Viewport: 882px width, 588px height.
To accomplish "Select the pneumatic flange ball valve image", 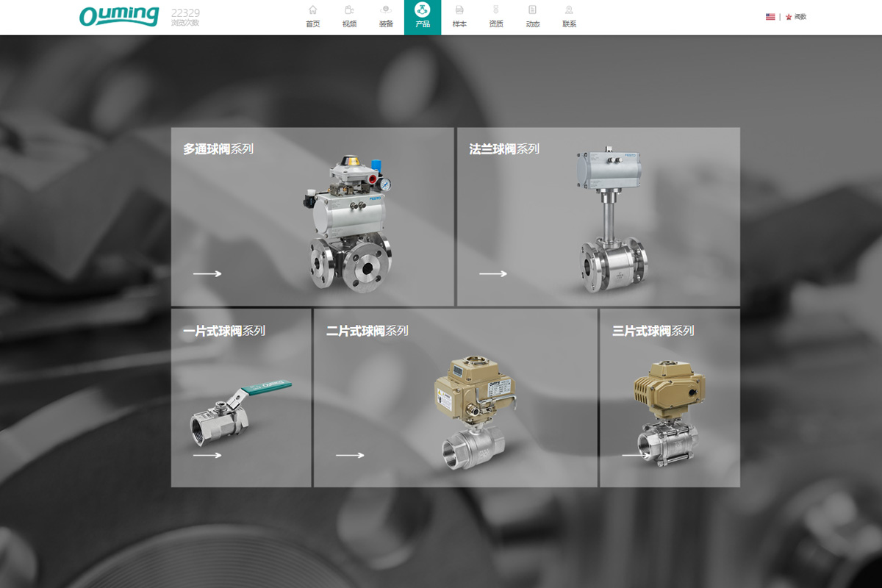I will pos(614,220).
